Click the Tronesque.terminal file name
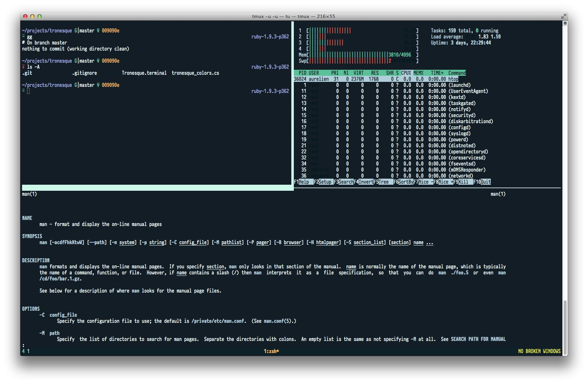 pos(144,73)
